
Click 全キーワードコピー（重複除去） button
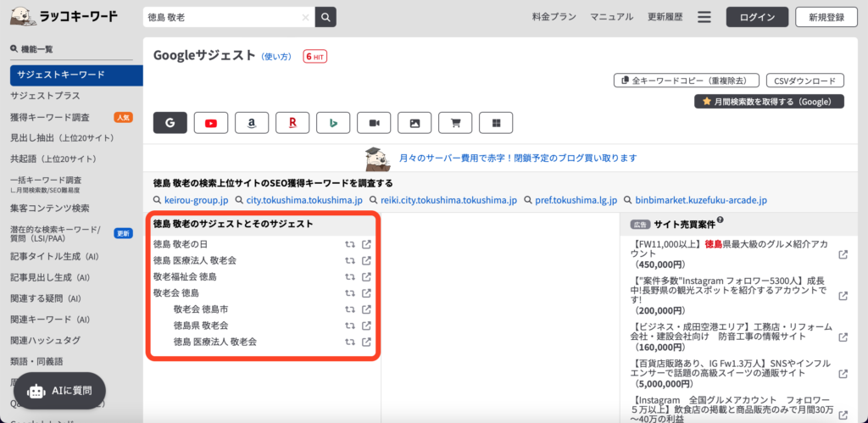pos(685,81)
